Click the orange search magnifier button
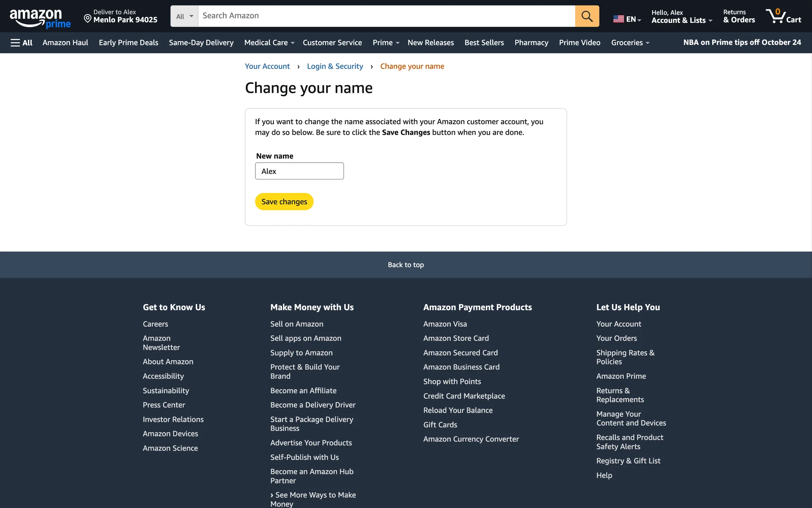This screenshot has width=812, height=508. point(587,16)
